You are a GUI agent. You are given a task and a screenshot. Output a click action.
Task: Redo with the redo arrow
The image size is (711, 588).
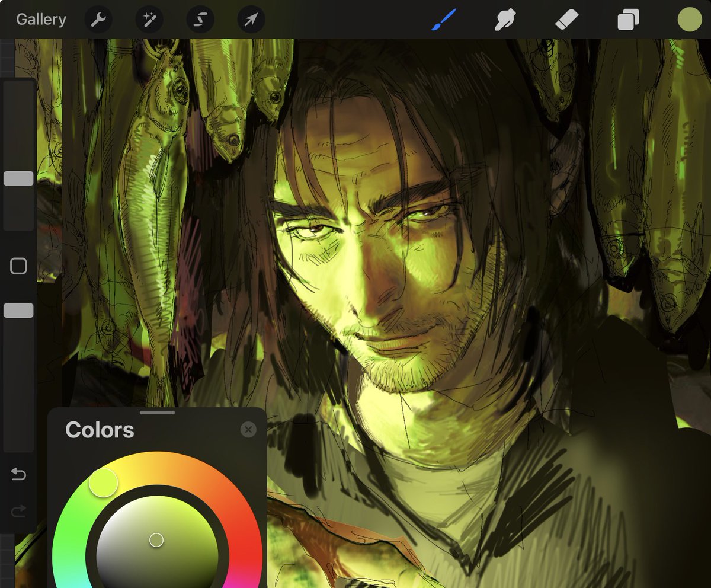coord(18,512)
